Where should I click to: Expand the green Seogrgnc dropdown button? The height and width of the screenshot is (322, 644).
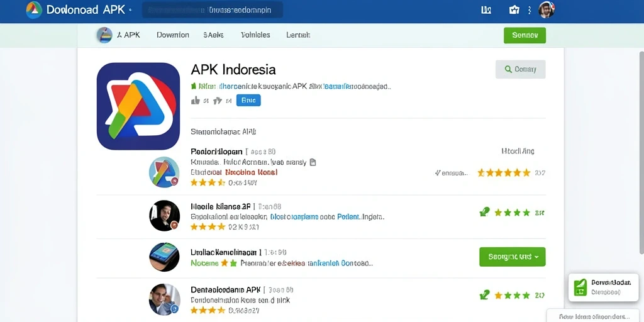pos(512,257)
